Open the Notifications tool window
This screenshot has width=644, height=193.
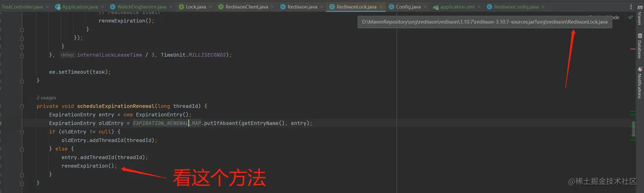click(639, 83)
